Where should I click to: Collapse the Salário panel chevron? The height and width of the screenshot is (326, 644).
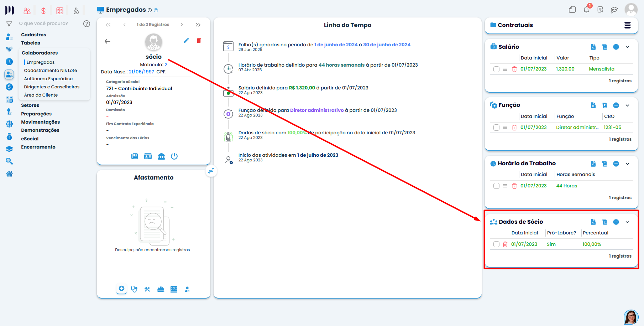click(x=627, y=47)
